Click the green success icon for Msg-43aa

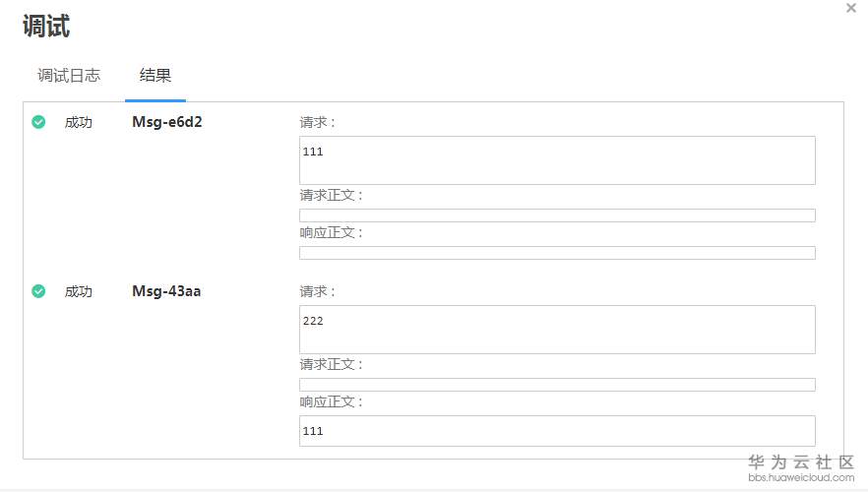coord(38,291)
